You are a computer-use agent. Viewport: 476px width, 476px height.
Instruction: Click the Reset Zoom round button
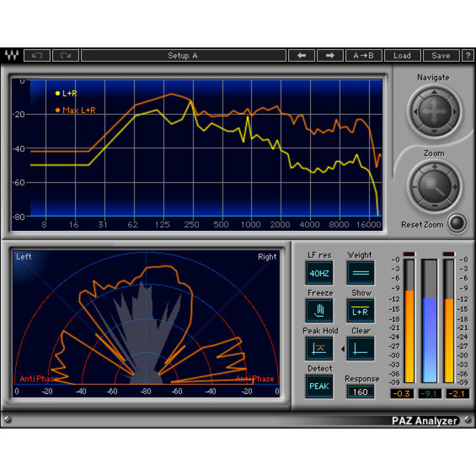(x=456, y=223)
